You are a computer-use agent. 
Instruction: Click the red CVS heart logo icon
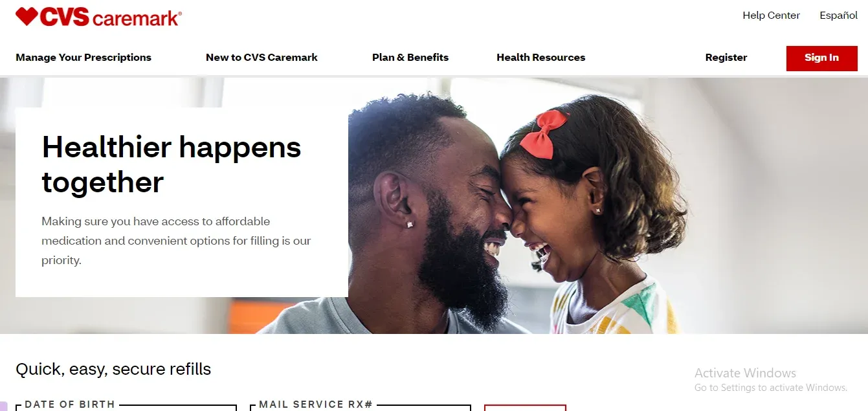tap(27, 16)
